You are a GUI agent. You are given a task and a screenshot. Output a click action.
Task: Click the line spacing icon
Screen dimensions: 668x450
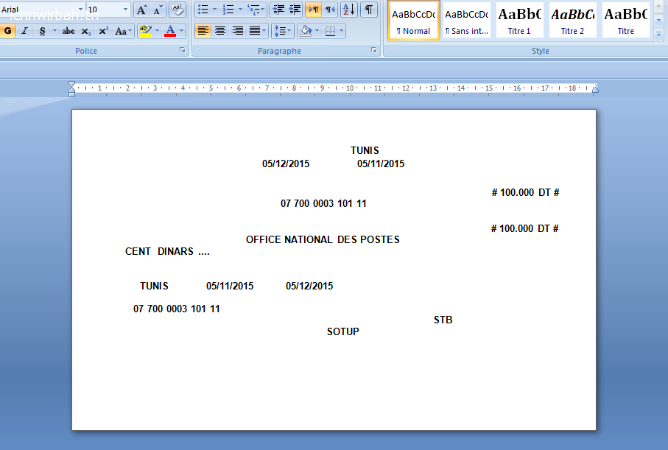(279, 31)
